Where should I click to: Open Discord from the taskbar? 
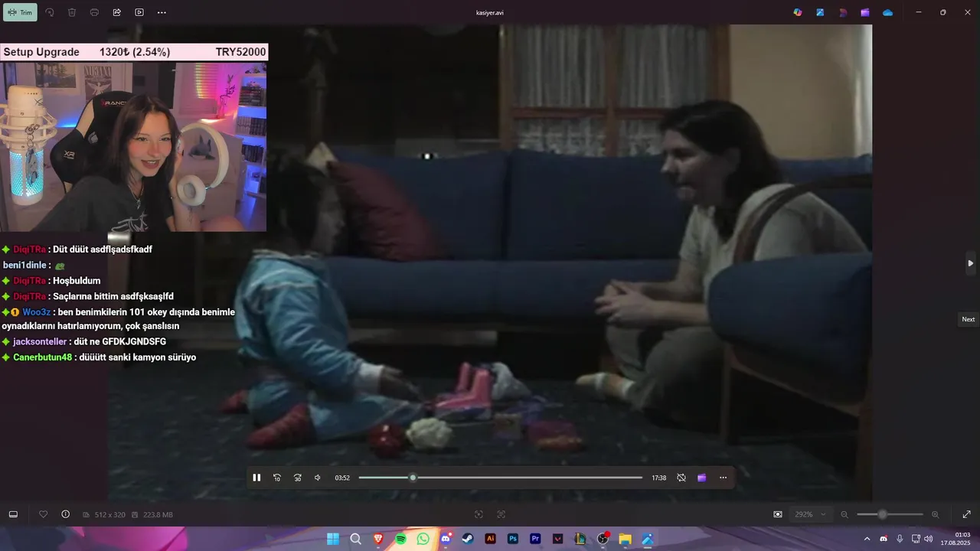tap(446, 539)
